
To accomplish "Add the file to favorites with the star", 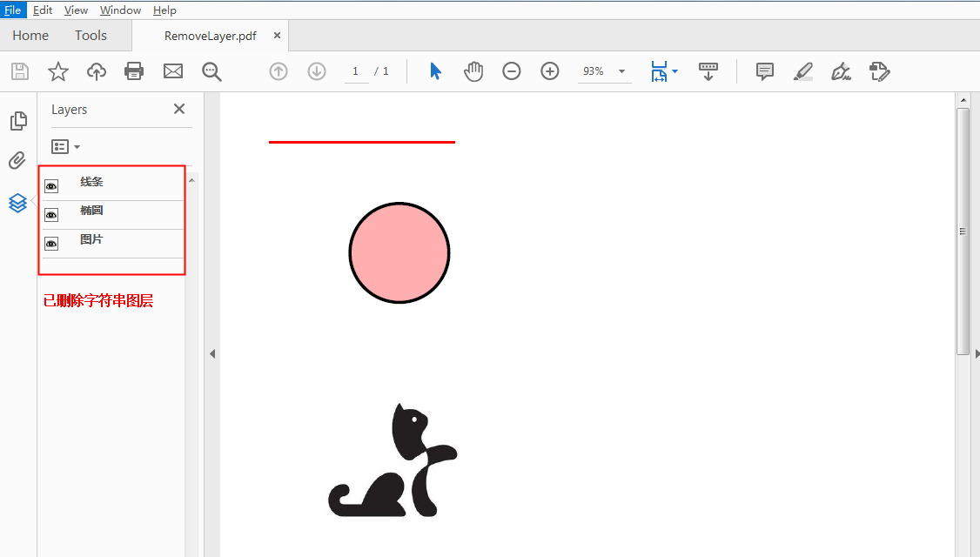I will pos(58,71).
